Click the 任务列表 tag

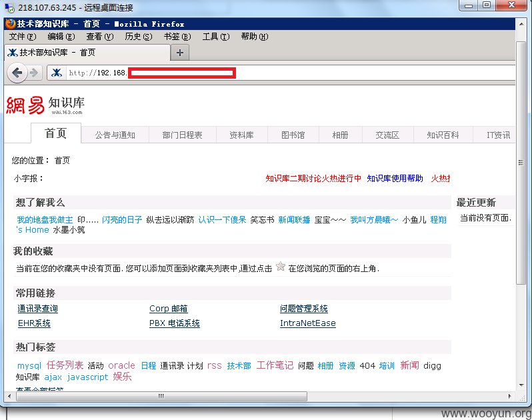[65, 365]
